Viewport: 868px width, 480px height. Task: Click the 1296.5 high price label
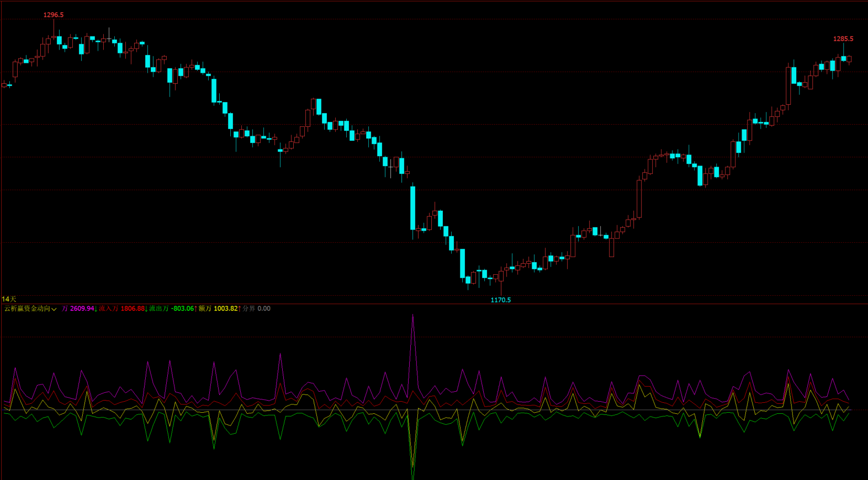click(x=54, y=15)
